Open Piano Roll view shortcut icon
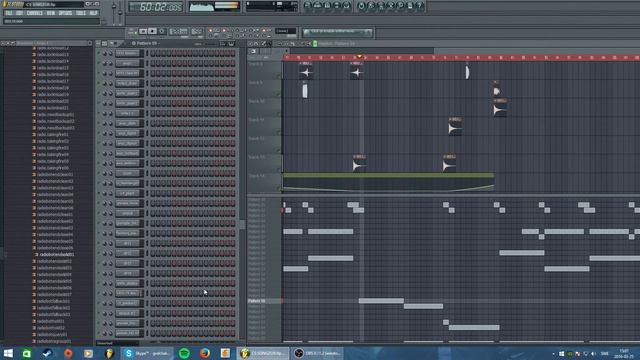 (x=327, y=6)
